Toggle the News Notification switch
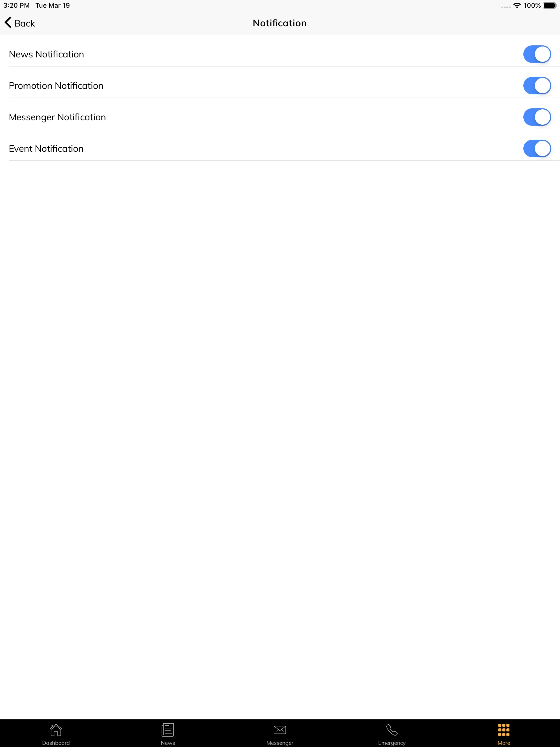 pyautogui.click(x=536, y=54)
